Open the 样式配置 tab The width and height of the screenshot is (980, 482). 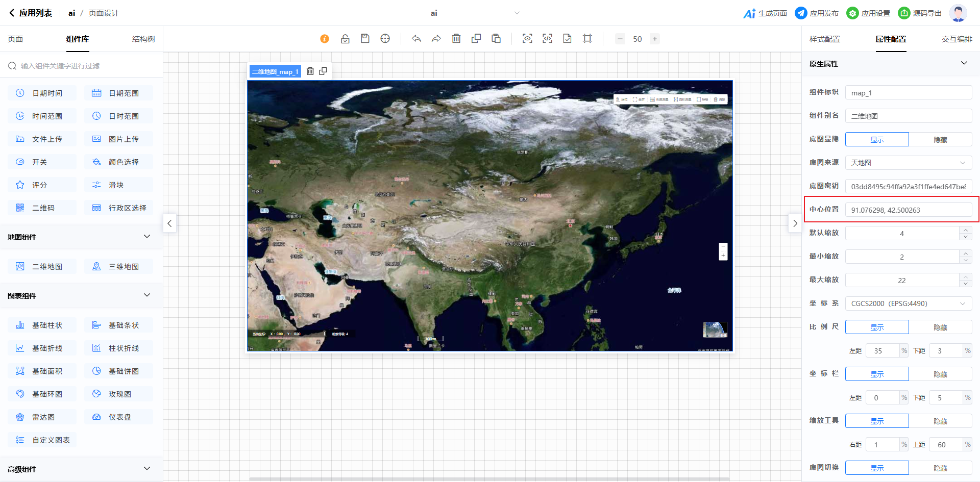(824, 39)
